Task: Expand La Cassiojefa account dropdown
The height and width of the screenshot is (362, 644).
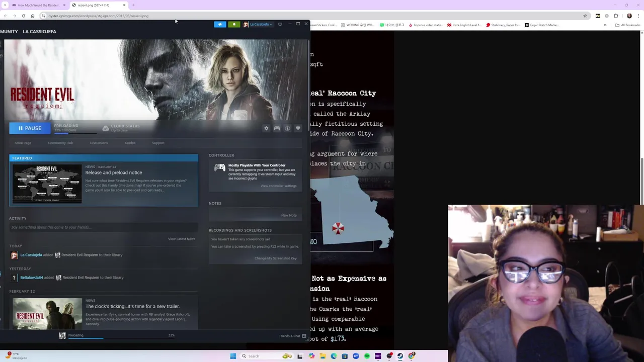Action: click(x=259, y=24)
